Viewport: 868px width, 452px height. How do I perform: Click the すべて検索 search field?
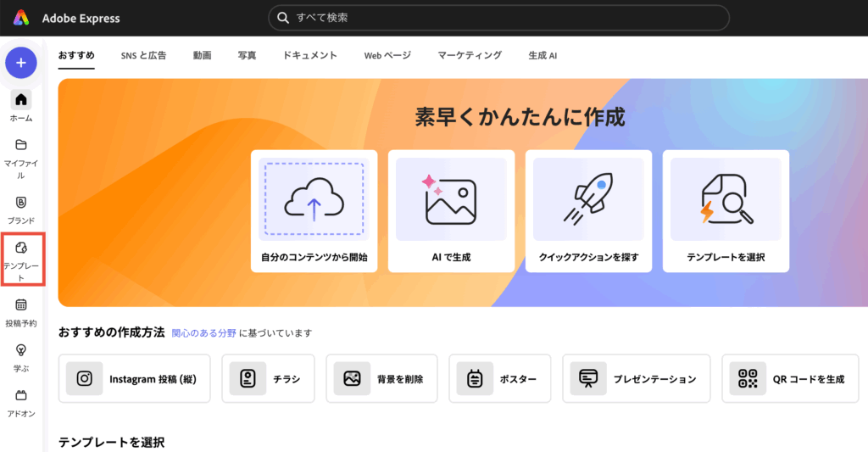pos(498,18)
